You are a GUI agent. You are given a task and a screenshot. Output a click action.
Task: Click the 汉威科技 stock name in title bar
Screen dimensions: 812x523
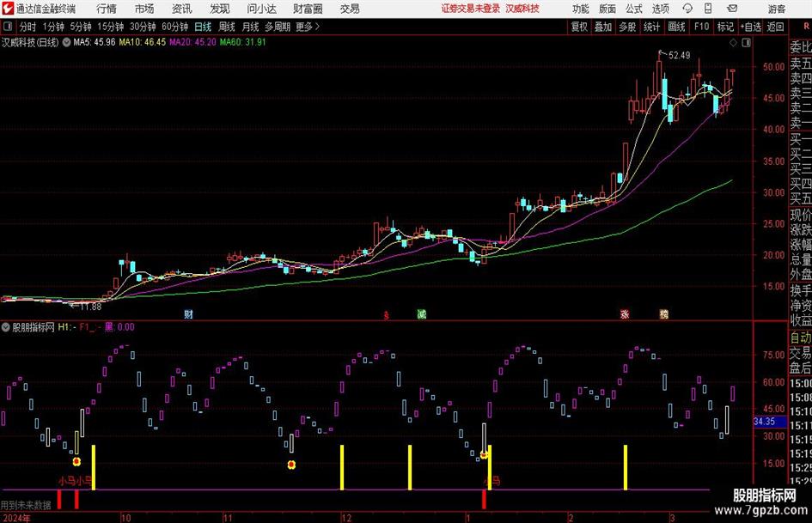click(522, 9)
